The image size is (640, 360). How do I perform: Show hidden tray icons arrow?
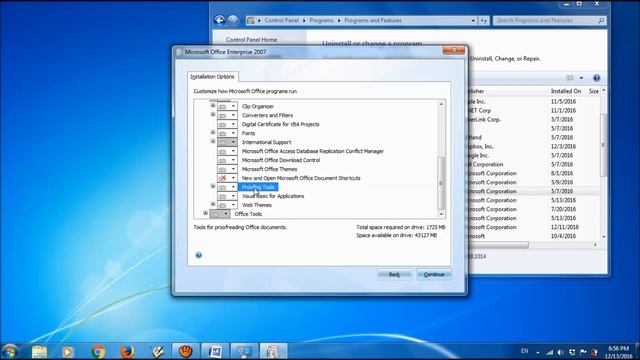[x=538, y=352]
